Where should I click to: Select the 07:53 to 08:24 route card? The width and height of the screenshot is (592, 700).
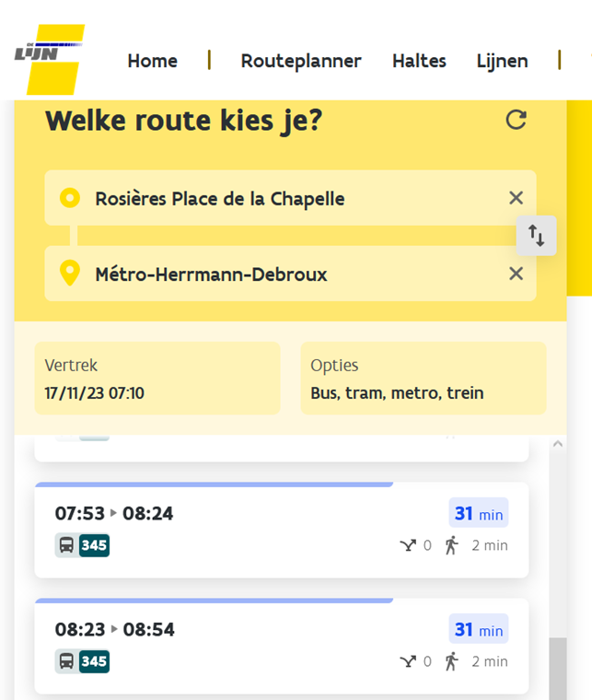pyautogui.click(x=282, y=530)
